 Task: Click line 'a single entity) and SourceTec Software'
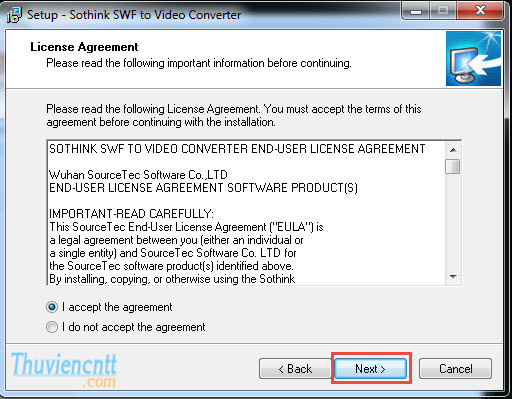[173, 253]
